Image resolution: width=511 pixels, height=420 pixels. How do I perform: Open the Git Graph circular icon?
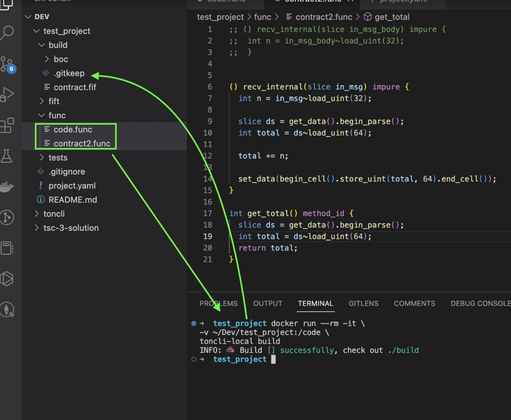(x=7, y=217)
